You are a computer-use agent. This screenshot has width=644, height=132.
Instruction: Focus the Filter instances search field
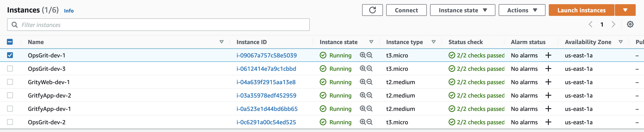[x=158, y=25]
